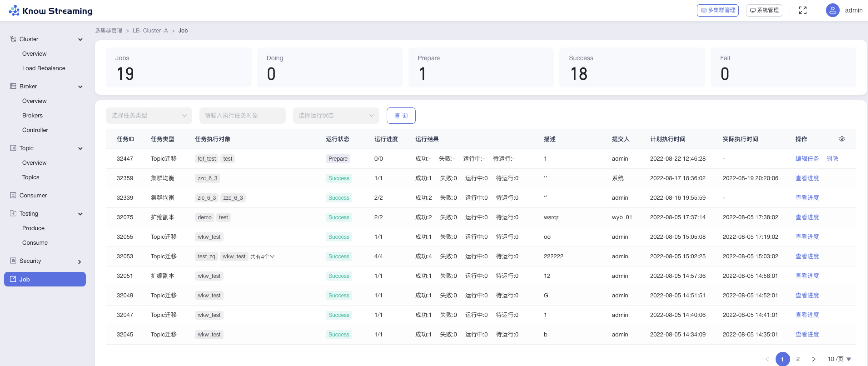Click the 查询 search button
This screenshot has height=366, width=868.
click(401, 116)
